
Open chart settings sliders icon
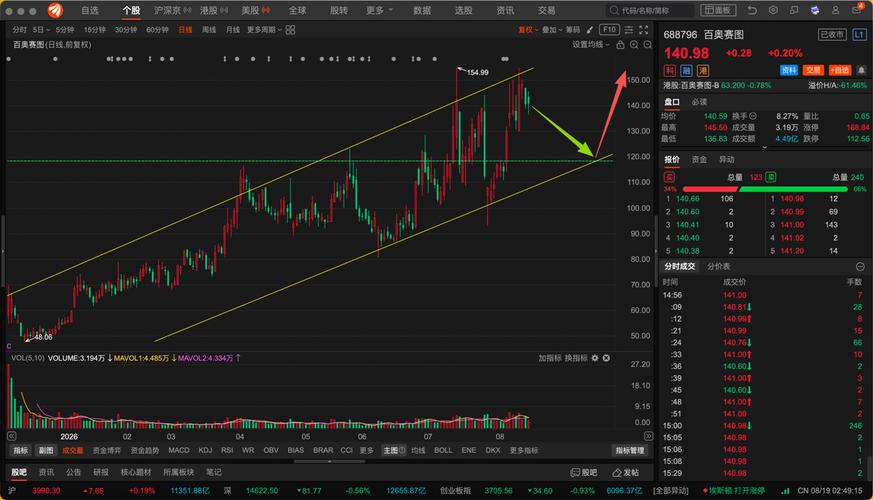tap(629, 30)
